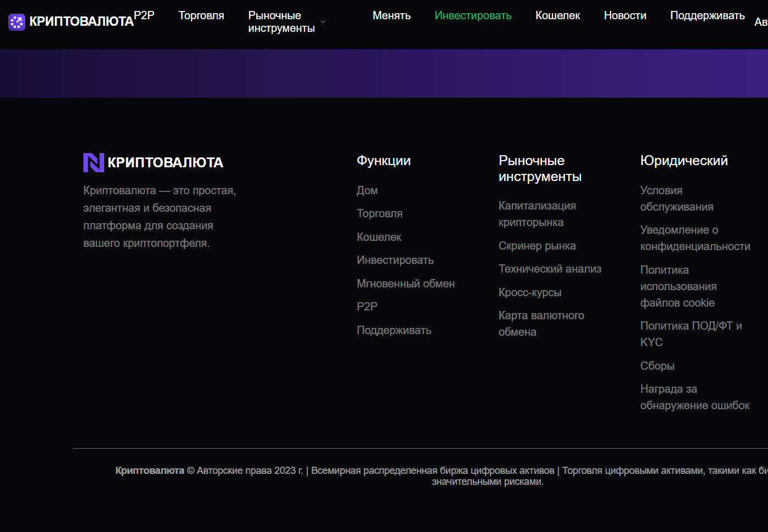Open the Скринер рынка link
768x532 pixels.
click(537, 246)
